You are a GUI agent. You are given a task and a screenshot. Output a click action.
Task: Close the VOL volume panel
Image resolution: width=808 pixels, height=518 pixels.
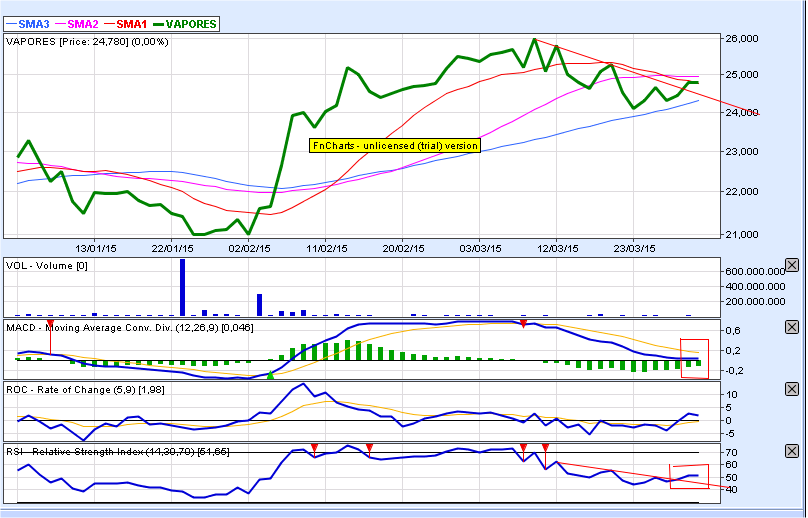[x=792, y=265]
